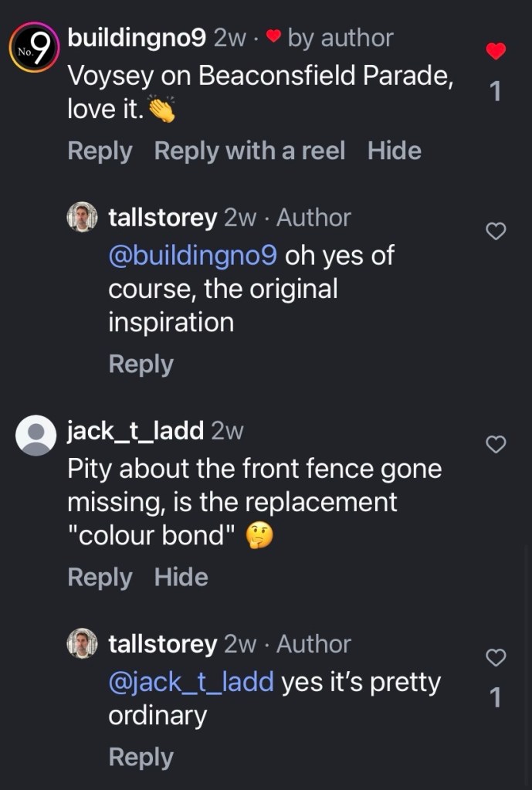Viewport: 532px width, 790px height.
Task: Tap tallstorey's avatar on first reply
Action: [x=83, y=218]
